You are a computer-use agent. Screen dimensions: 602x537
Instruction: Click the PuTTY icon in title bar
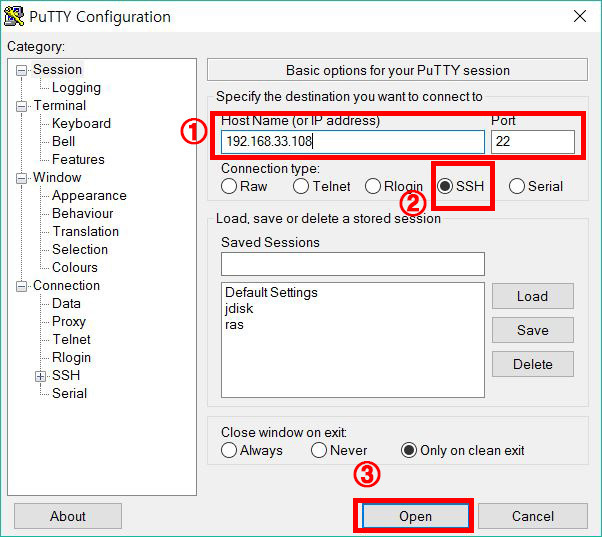click(x=14, y=16)
